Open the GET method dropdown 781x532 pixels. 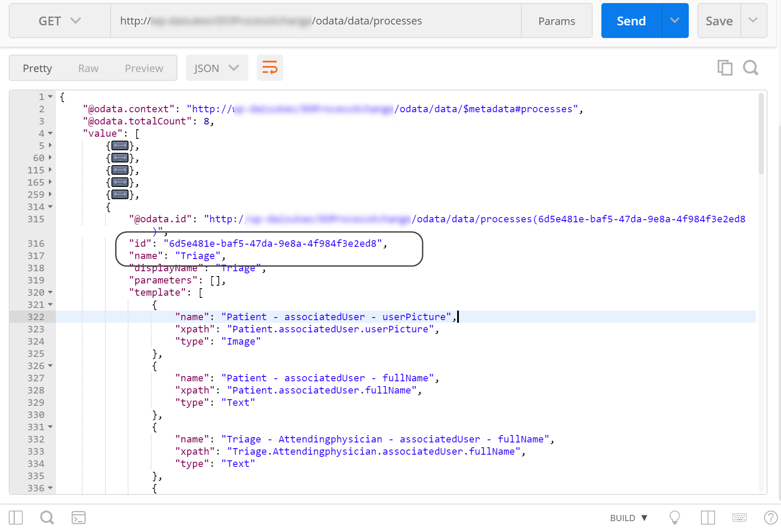pyautogui.click(x=60, y=21)
